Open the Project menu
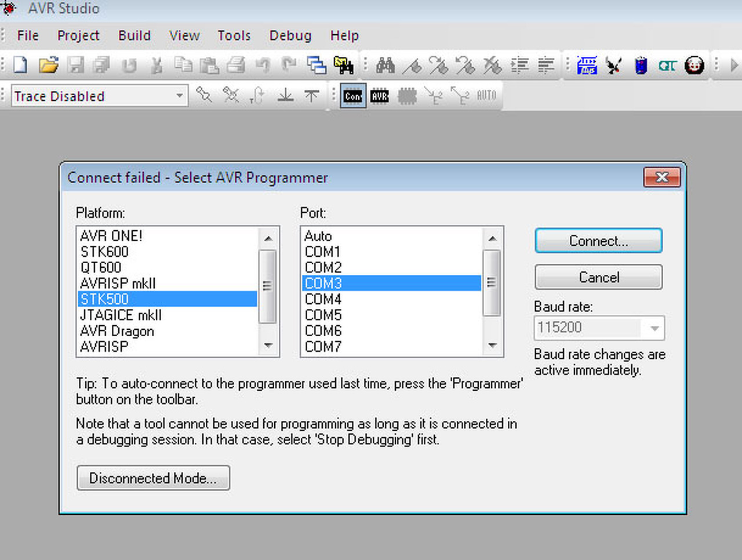The height and width of the screenshot is (560, 742). pyautogui.click(x=78, y=35)
